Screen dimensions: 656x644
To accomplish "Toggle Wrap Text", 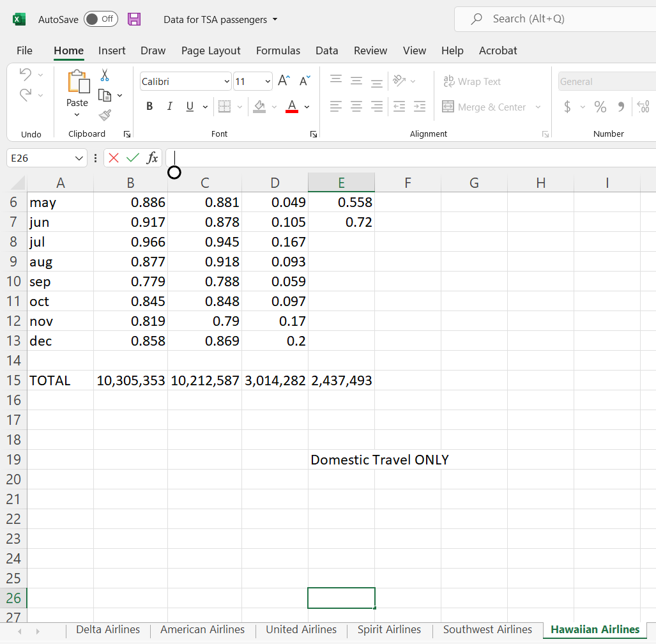I will [472, 82].
